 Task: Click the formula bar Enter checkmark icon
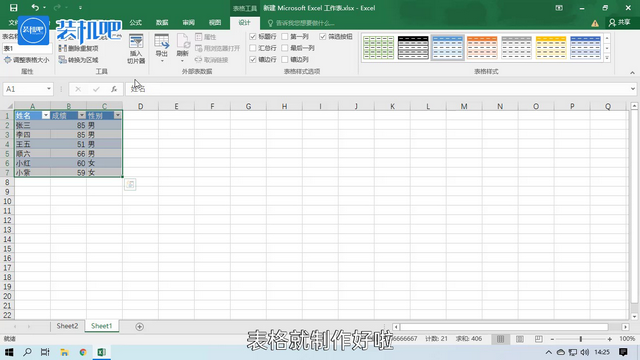click(96, 89)
